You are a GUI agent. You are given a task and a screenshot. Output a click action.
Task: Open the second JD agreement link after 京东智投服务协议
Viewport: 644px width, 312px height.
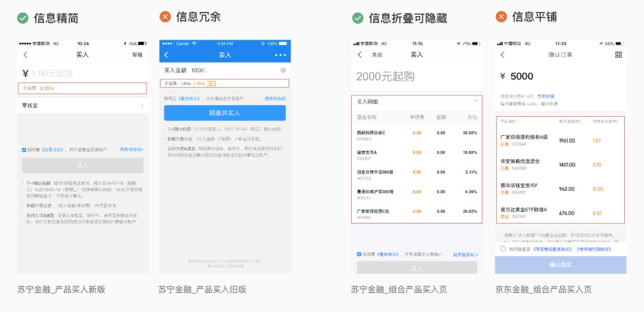tap(593, 249)
